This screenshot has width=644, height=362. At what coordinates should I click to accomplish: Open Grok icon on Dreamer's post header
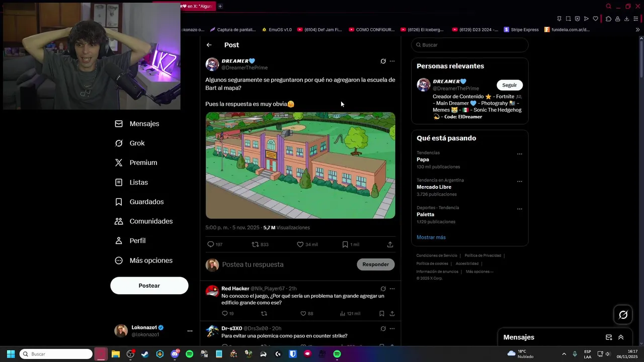tap(383, 61)
